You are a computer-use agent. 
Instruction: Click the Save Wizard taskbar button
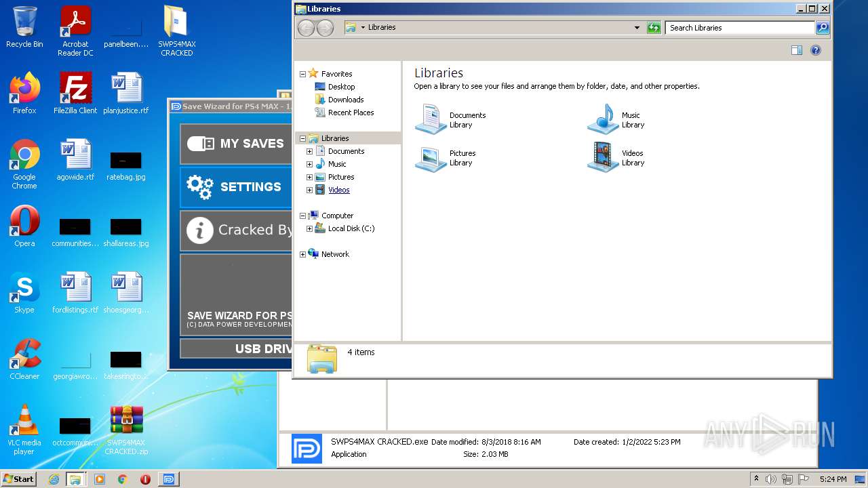169,479
